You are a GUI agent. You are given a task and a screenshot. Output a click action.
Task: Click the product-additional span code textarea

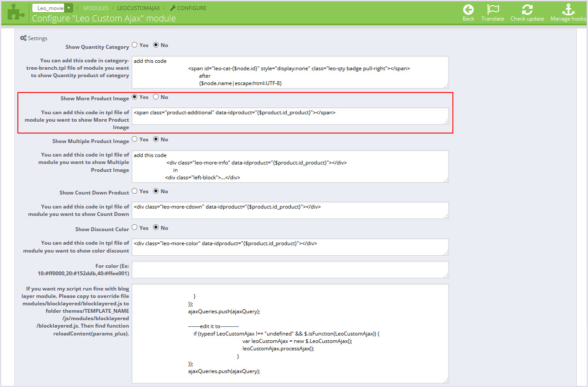(x=290, y=116)
